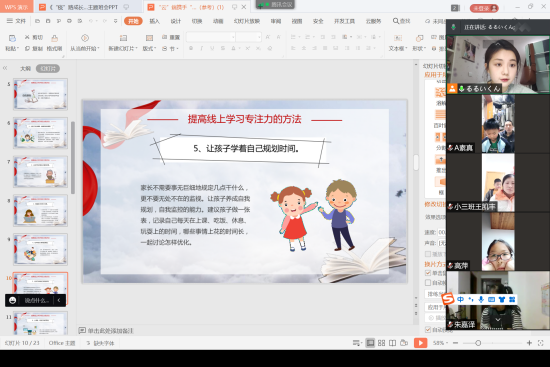Click Fit slide to window icon
550x367 pixels.
(541, 343)
